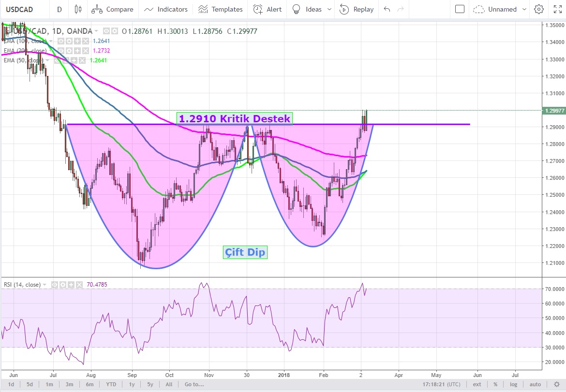Enter fullscreen mode
This screenshot has width=566, height=392.
[557, 9]
